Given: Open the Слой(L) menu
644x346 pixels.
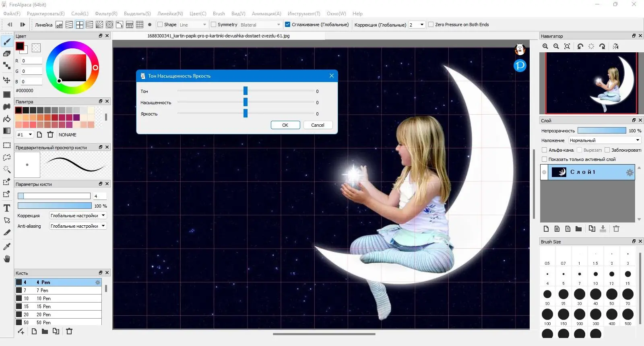Looking at the screenshot, I should (80, 14).
